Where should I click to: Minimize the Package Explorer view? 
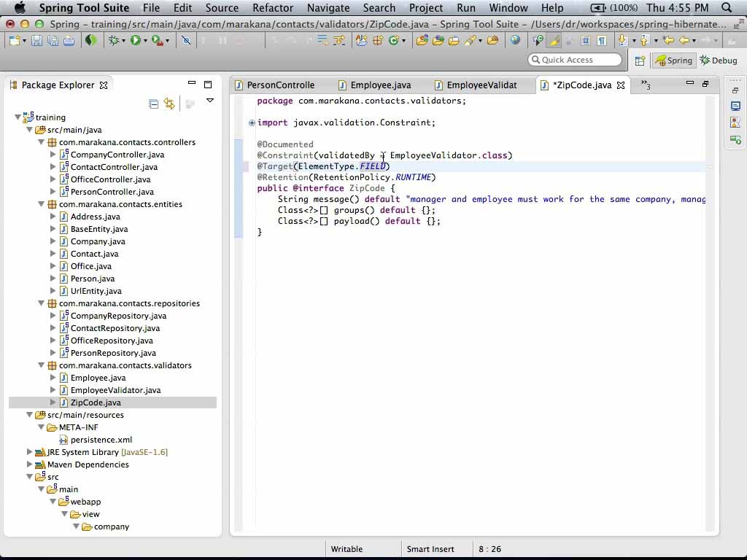[x=192, y=83]
